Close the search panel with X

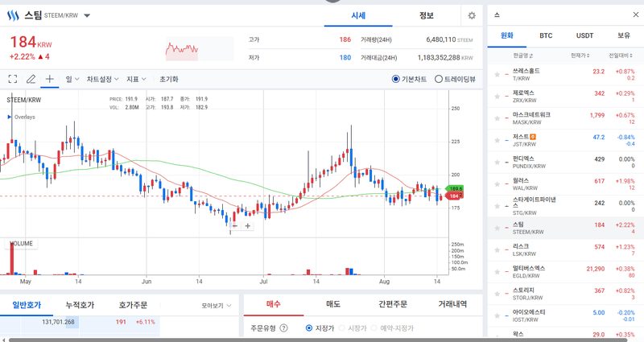coord(635,14)
